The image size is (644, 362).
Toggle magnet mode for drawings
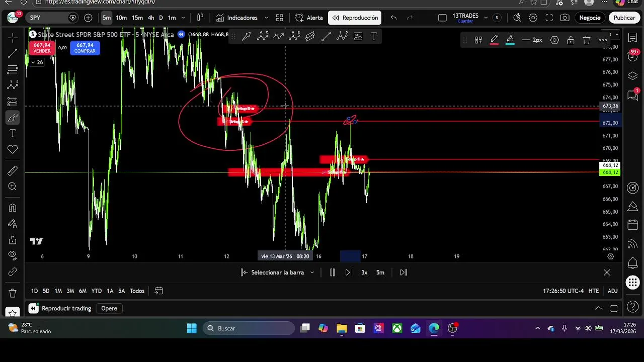click(13, 208)
